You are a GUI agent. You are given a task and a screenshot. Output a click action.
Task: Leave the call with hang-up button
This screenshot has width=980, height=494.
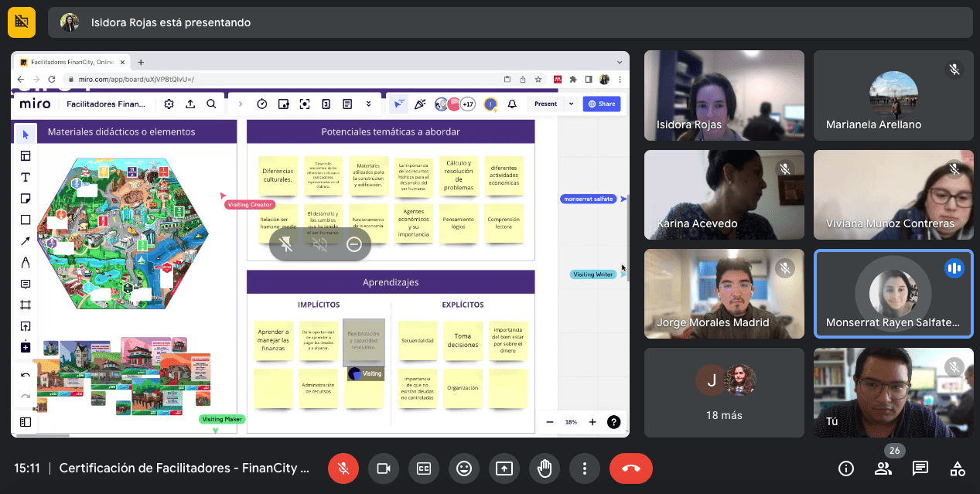[631, 468]
